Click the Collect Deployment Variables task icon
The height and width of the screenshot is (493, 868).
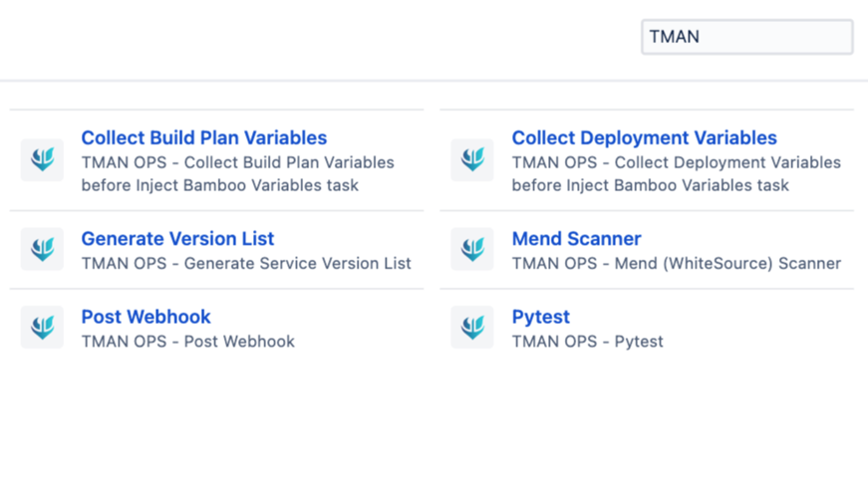pos(472,159)
